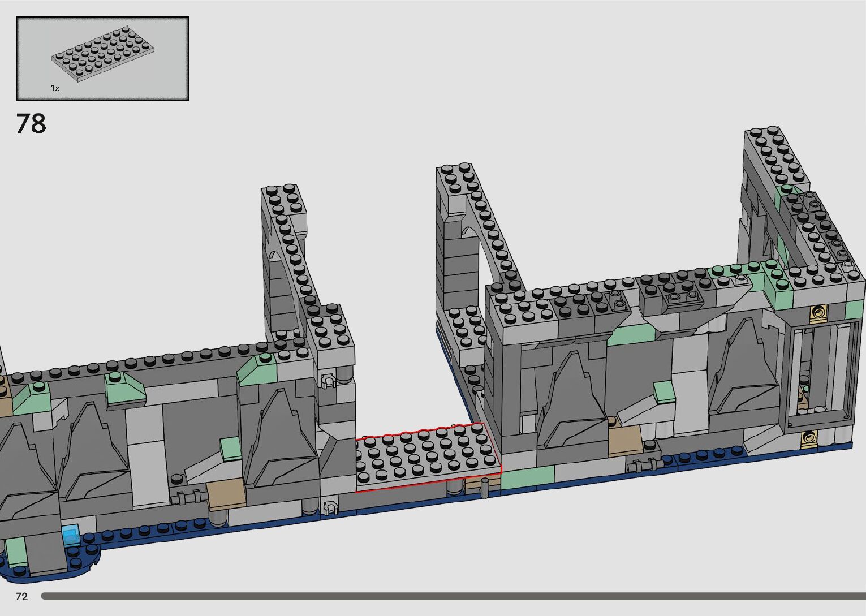Click the parts callout box thumbnail
The width and height of the screenshot is (866, 616).
click(x=102, y=58)
